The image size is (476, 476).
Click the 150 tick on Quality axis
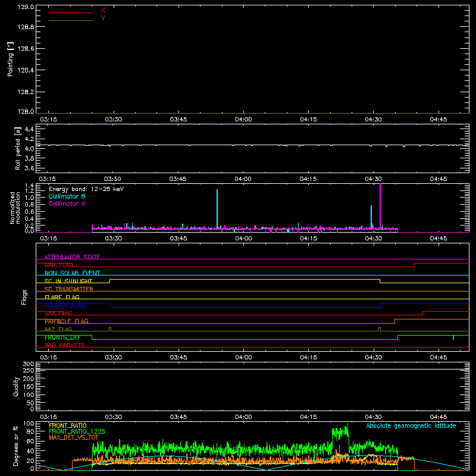[29, 387]
